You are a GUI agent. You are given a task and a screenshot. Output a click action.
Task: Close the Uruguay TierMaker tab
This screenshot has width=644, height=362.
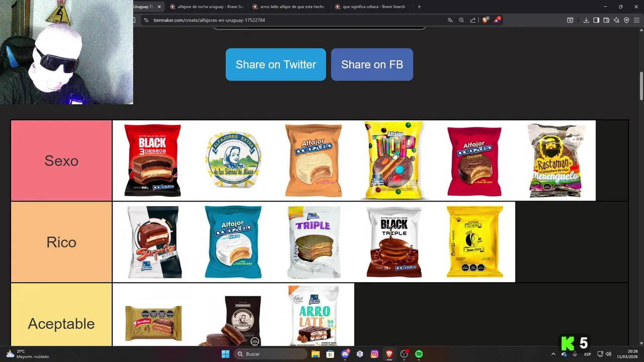(x=159, y=7)
